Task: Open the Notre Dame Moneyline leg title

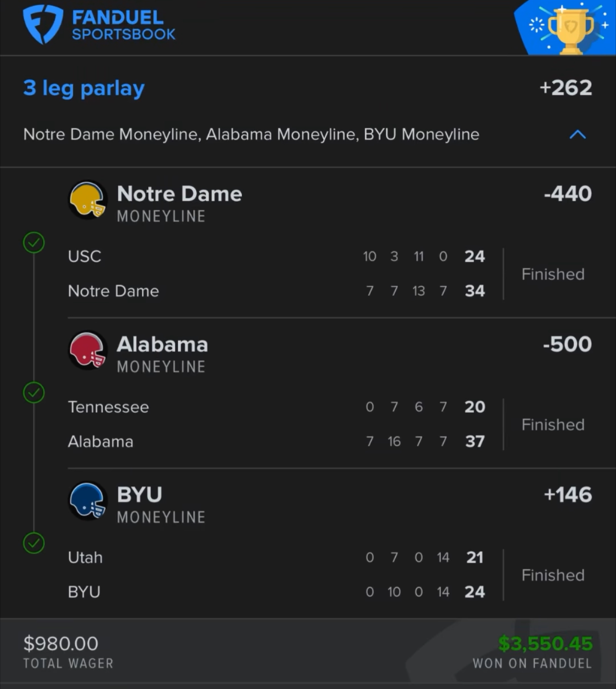Action: coord(179,194)
